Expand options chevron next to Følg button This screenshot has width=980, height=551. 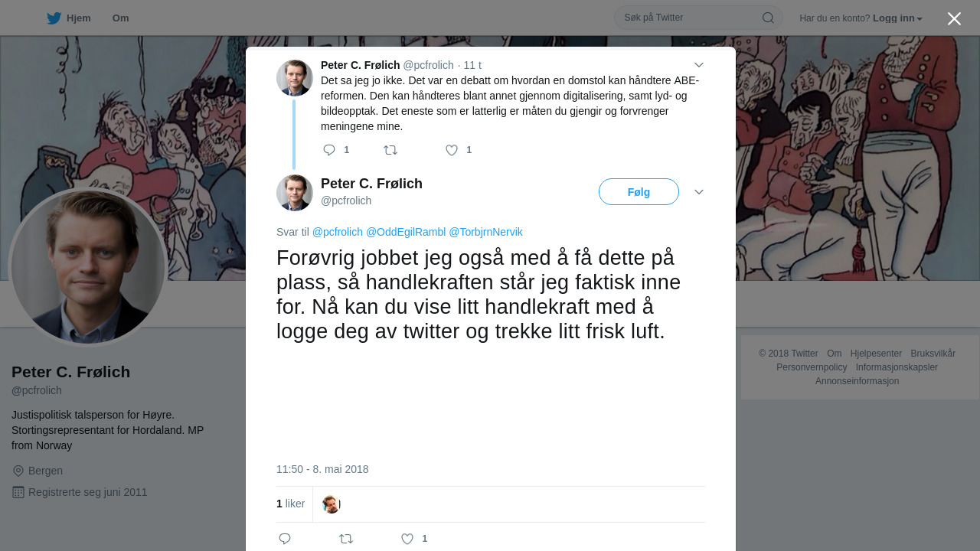pyautogui.click(x=699, y=192)
